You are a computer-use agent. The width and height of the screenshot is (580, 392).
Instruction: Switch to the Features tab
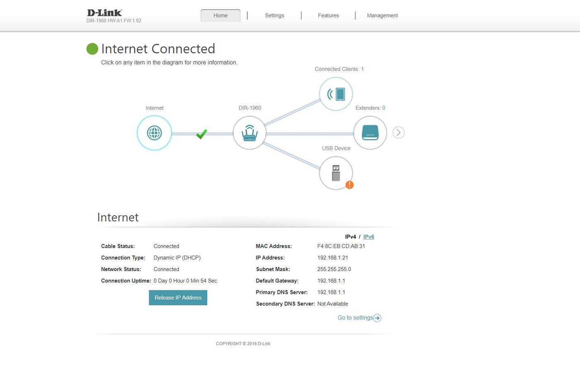[328, 15]
